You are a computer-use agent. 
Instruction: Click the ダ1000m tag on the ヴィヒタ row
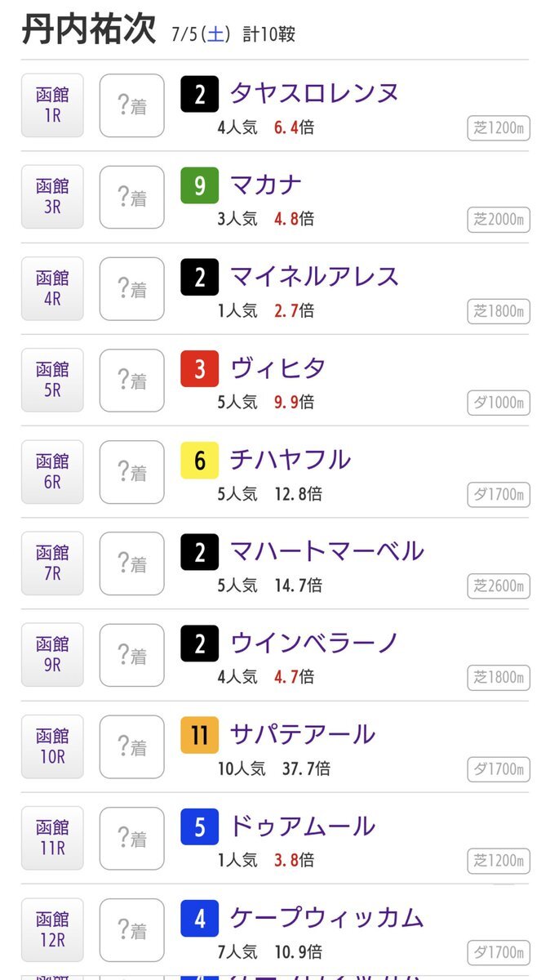point(499,403)
